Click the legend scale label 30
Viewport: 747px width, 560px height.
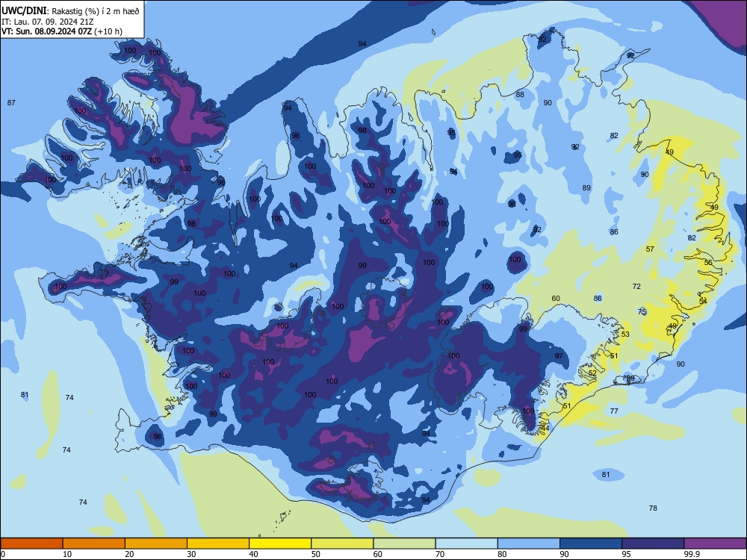pos(191,554)
